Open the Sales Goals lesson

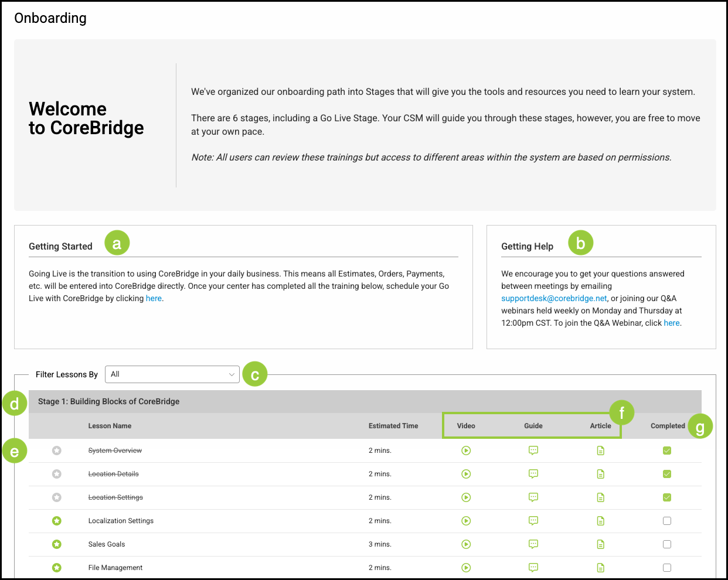[107, 544]
